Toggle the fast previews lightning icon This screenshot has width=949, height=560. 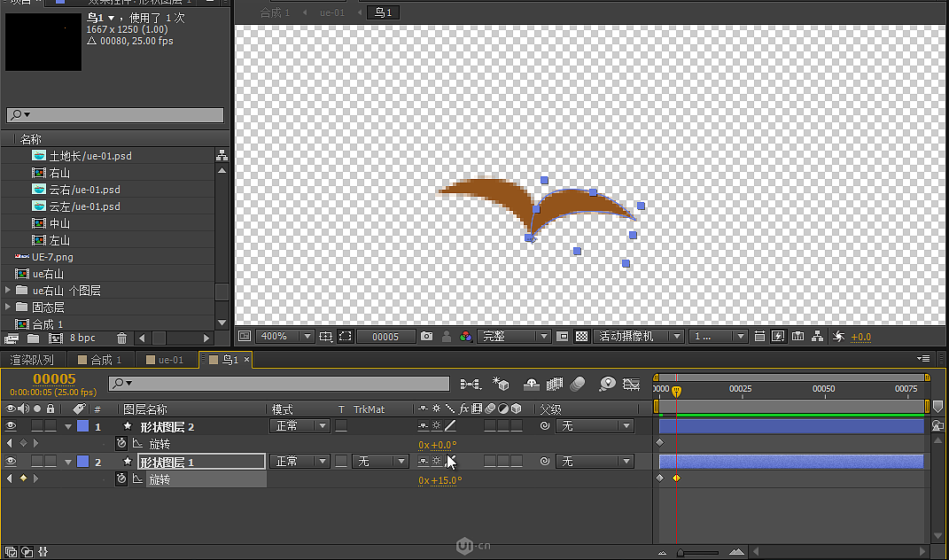pos(779,337)
